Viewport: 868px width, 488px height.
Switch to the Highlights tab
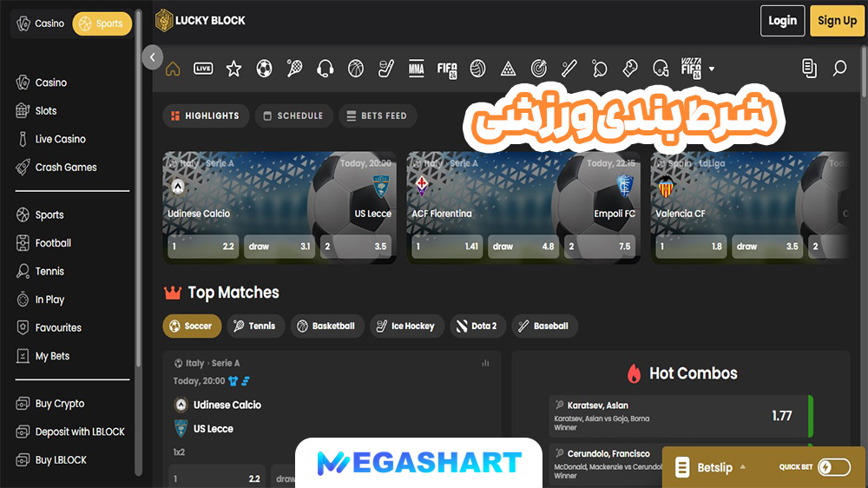(206, 115)
